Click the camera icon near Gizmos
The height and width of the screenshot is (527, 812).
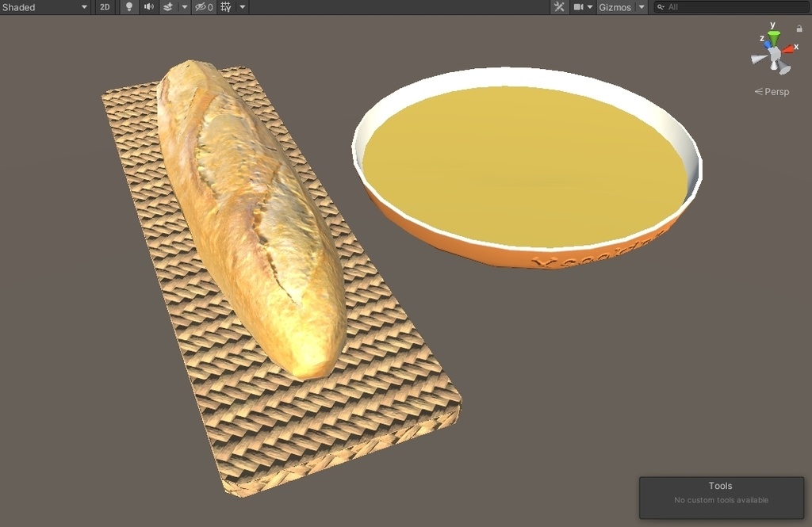pos(578,7)
